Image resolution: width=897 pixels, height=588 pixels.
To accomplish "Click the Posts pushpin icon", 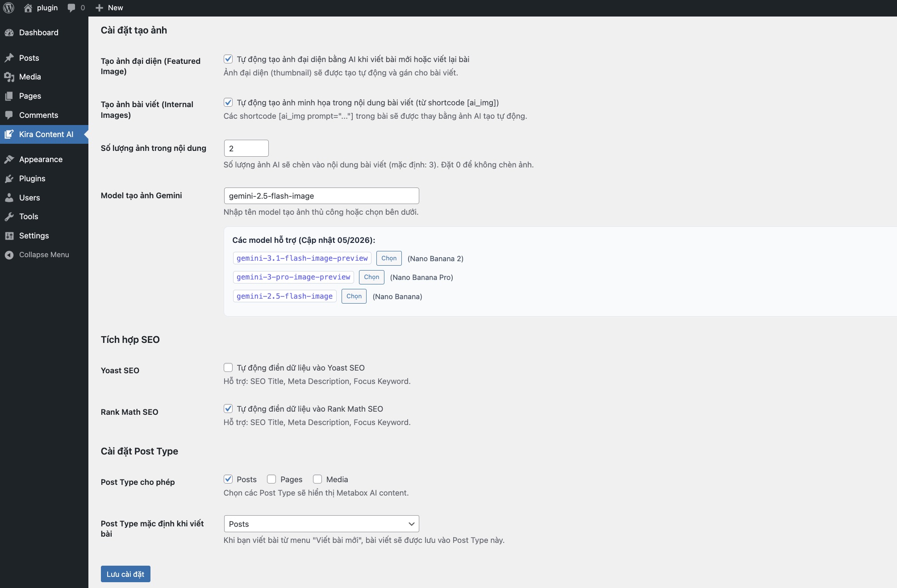I will [x=9, y=58].
